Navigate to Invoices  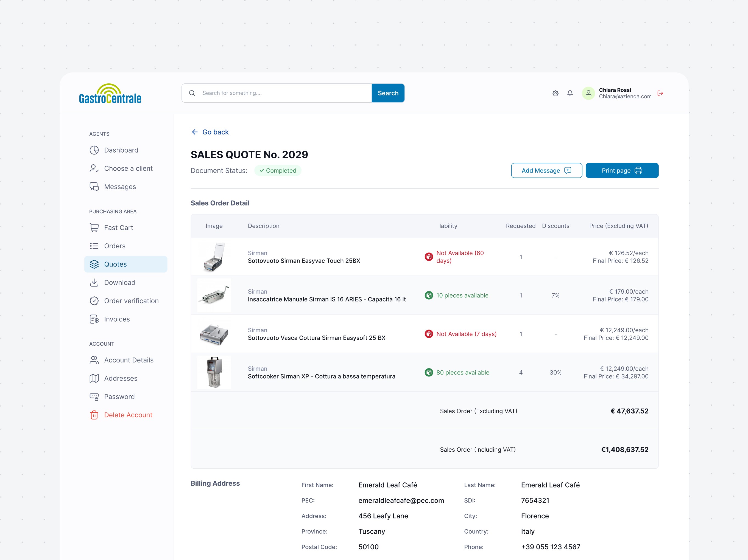click(x=126, y=319)
